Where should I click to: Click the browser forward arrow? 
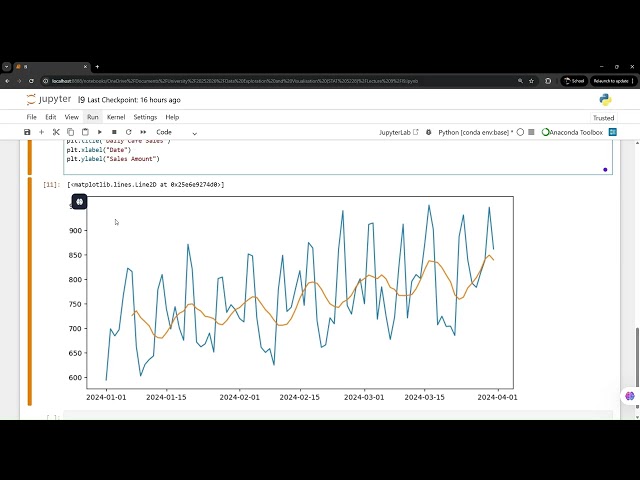19,81
